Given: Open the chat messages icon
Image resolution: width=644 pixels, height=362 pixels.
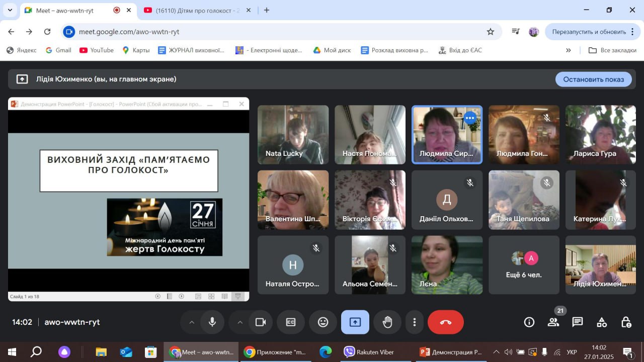Looking at the screenshot, I should 577,322.
